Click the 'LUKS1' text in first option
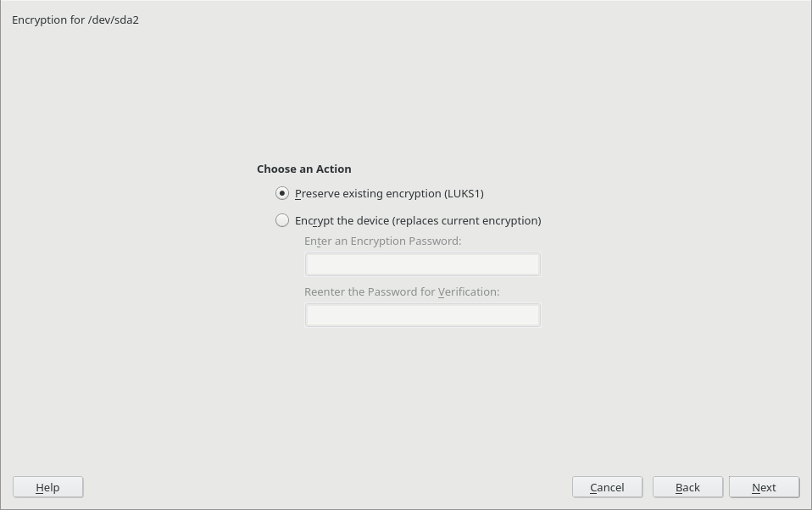Screen dimensions: 812x510 [464, 194]
